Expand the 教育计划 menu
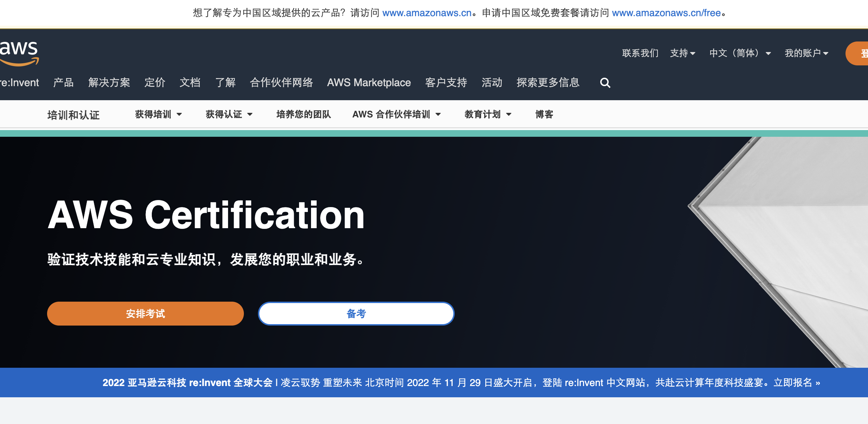 tap(488, 114)
